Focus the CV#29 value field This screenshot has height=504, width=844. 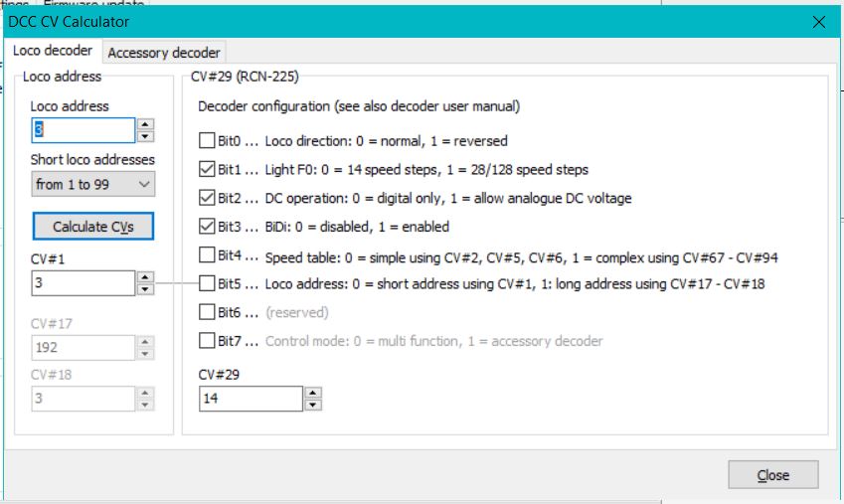[x=251, y=399]
